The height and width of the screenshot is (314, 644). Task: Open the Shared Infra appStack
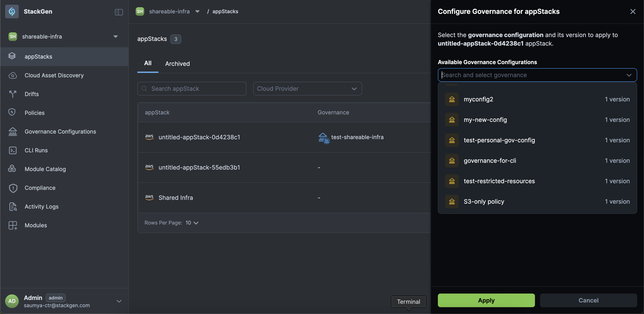pos(176,198)
